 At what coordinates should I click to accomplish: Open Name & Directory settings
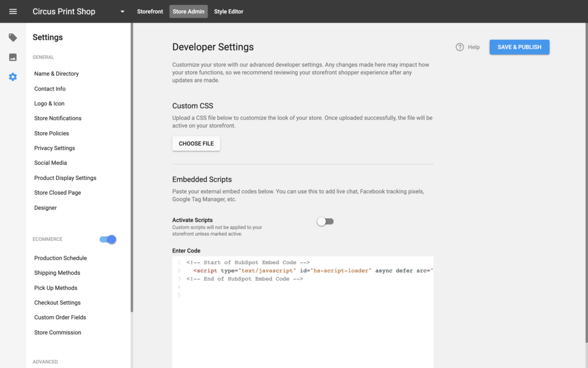tap(56, 74)
